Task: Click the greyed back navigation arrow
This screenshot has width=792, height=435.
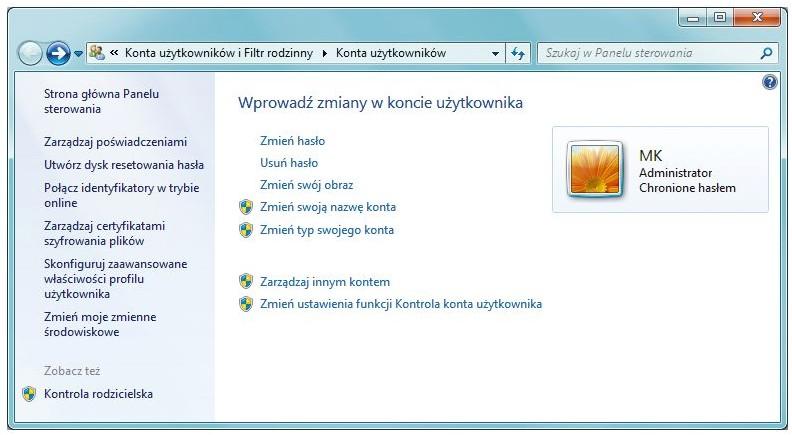Action: 30,53
